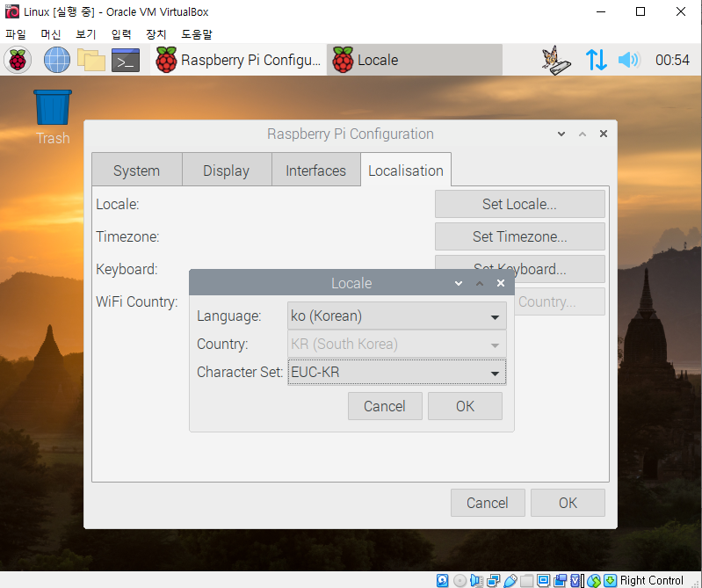Click VirtualBox hard disk activity icon

pos(442,580)
